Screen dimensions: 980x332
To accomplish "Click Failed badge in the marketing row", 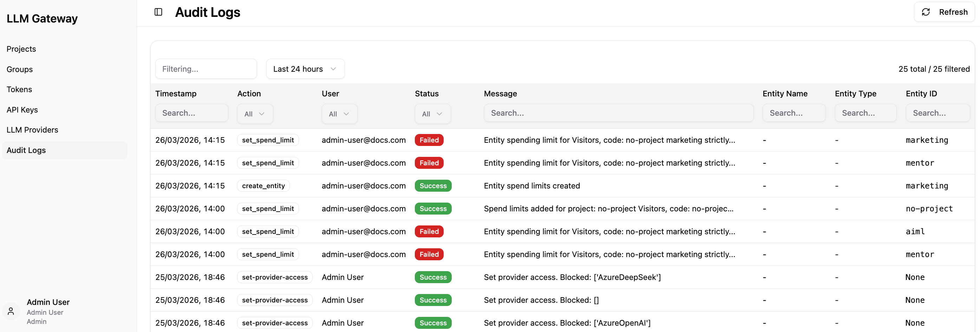I will [x=429, y=140].
